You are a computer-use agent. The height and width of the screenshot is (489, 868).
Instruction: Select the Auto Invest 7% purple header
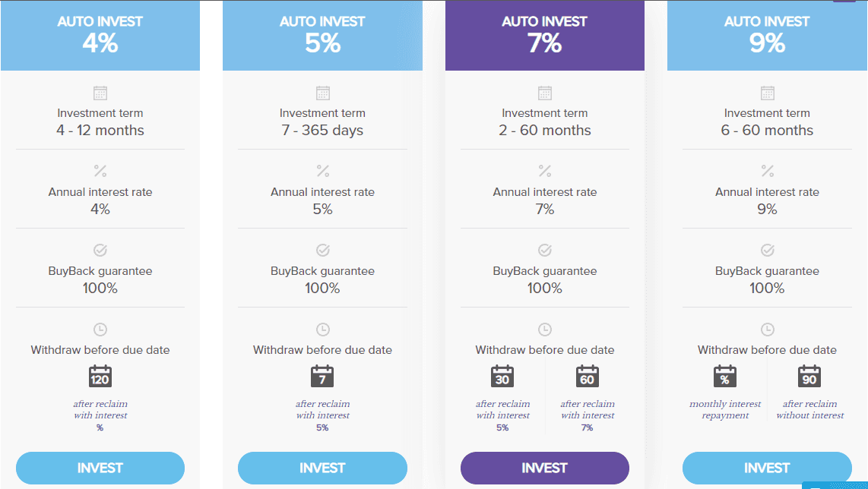pyautogui.click(x=545, y=36)
